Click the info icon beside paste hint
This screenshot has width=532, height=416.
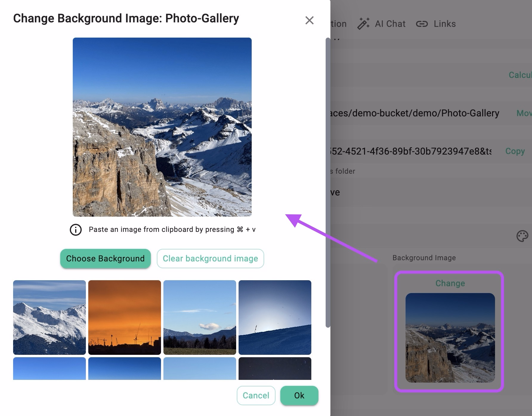pos(76,230)
